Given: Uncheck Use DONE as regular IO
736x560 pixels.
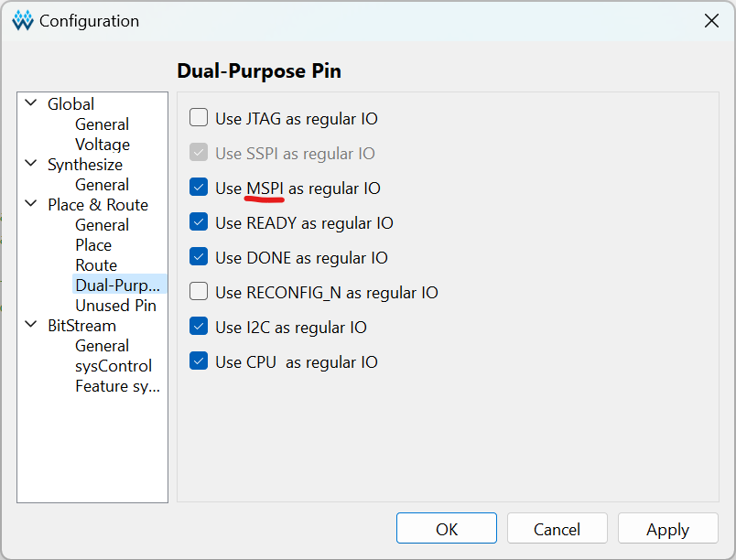Looking at the screenshot, I should (199, 257).
